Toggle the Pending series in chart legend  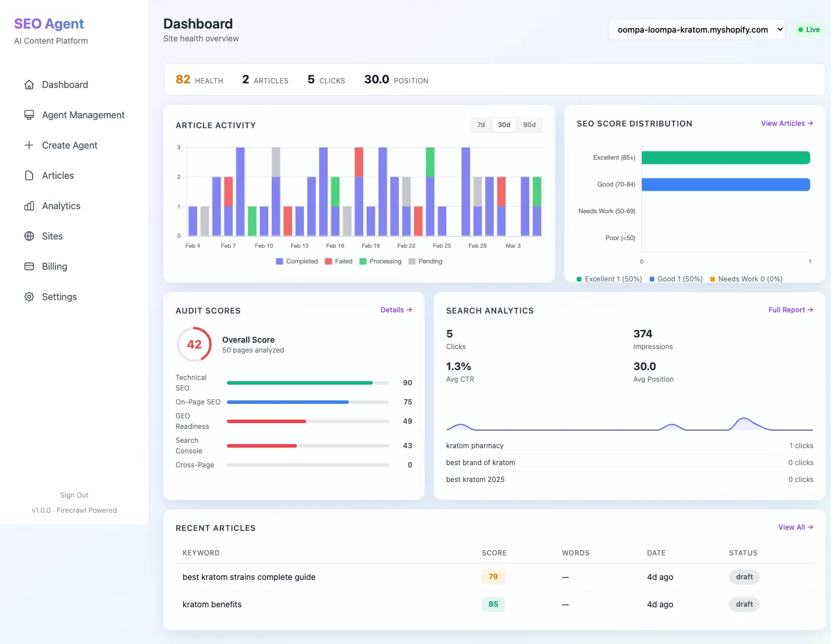point(426,261)
